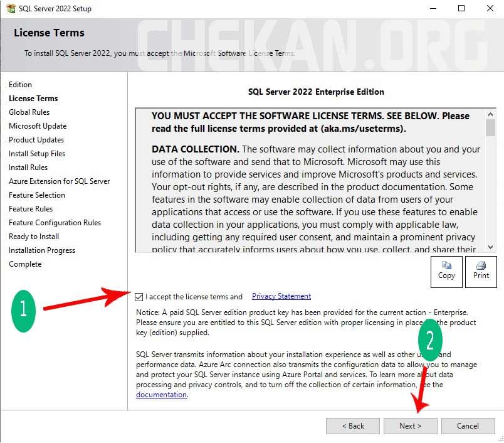Select Microsoft Update in the step list
Screen dimensions: 504x443
click(x=38, y=126)
